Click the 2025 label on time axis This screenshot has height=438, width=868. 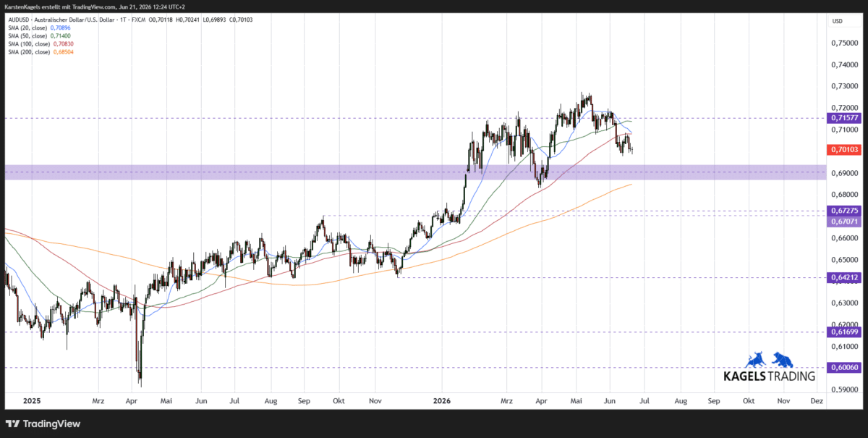32,400
